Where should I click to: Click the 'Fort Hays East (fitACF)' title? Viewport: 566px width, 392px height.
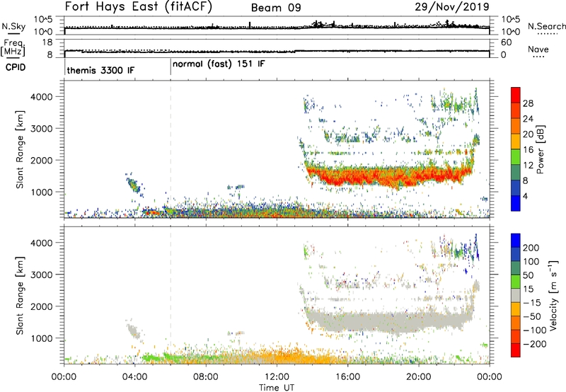pyautogui.click(x=139, y=6)
